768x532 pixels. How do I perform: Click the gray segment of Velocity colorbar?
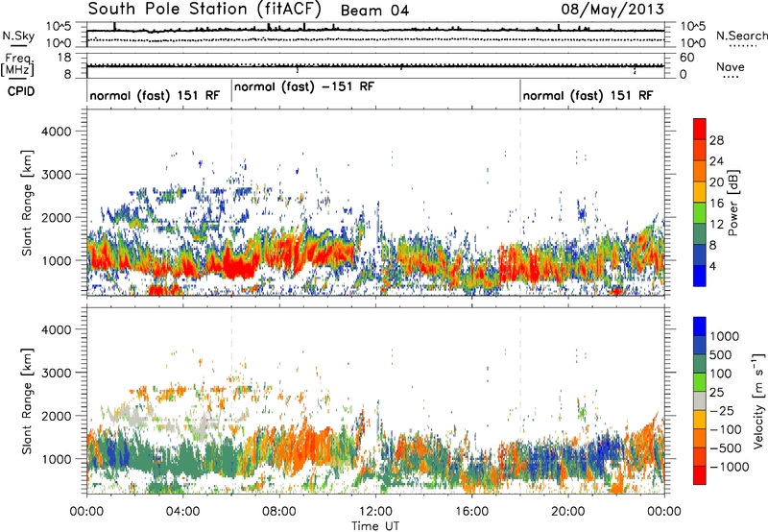[700, 401]
